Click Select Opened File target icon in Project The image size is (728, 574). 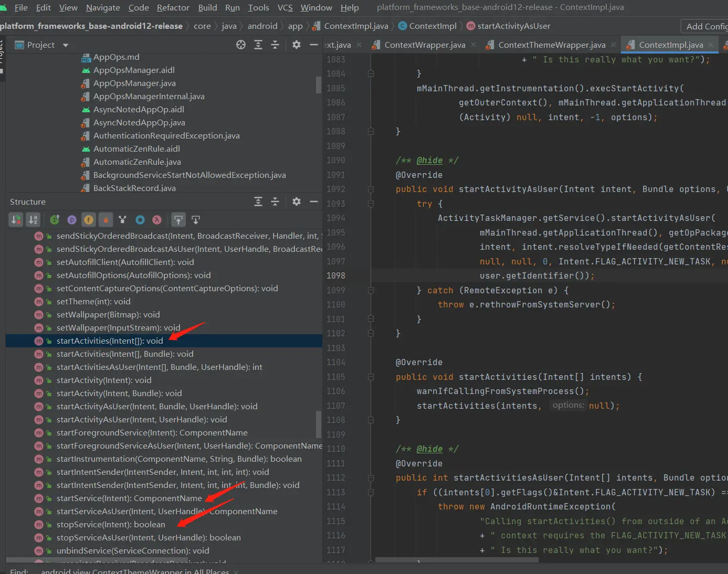[241, 45]
